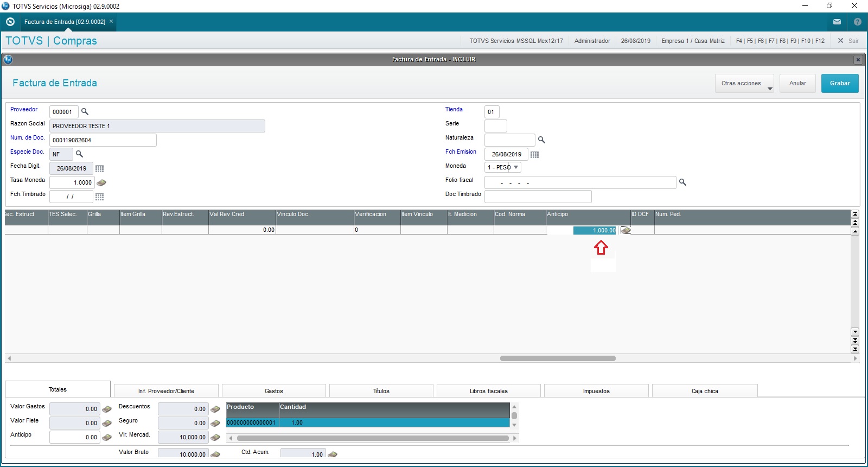Click calculator icon next to Valor Flete

pyautogui.click(x=107, y=423)
